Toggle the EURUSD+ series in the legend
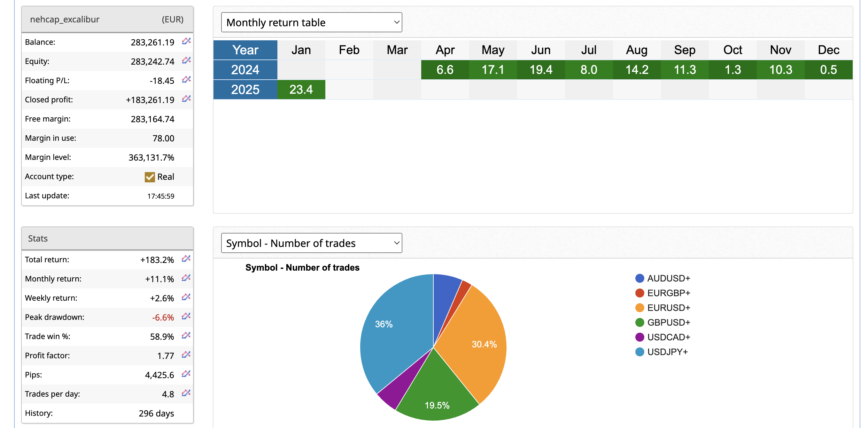This screenshot has width=868, height=428. pos(668,308)
